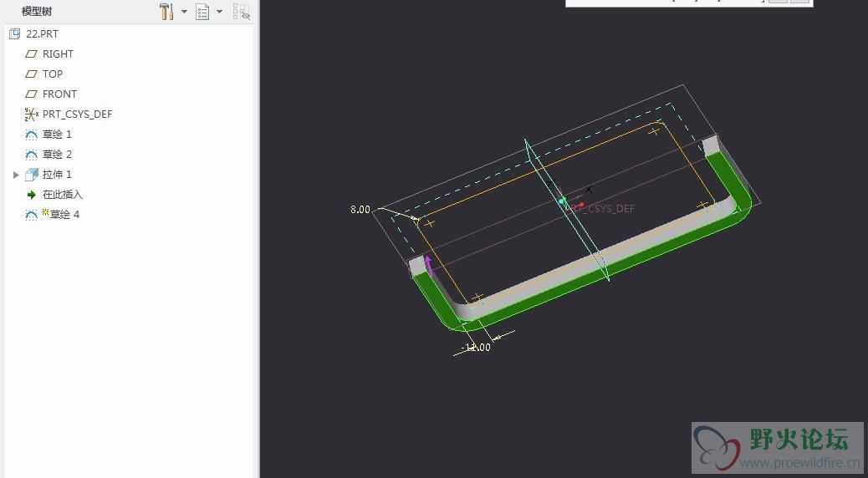
Task: Open model tree settings hammer icon
Action: click(166, 12)
